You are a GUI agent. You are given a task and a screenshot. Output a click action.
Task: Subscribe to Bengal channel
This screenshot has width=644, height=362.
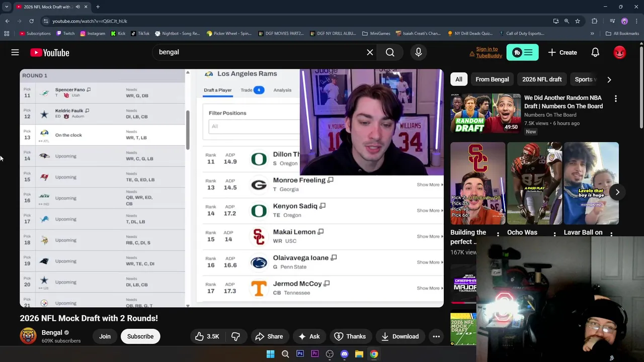tap(140, 336)
